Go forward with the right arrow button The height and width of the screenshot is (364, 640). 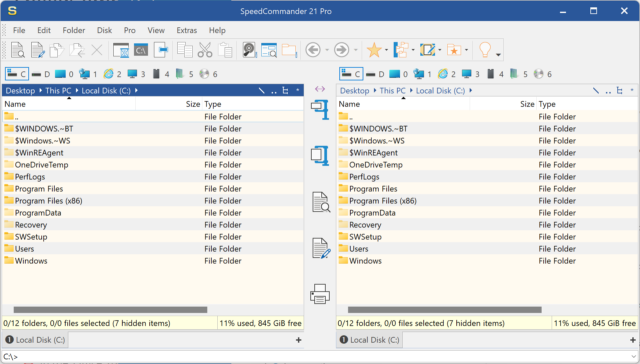341,50
